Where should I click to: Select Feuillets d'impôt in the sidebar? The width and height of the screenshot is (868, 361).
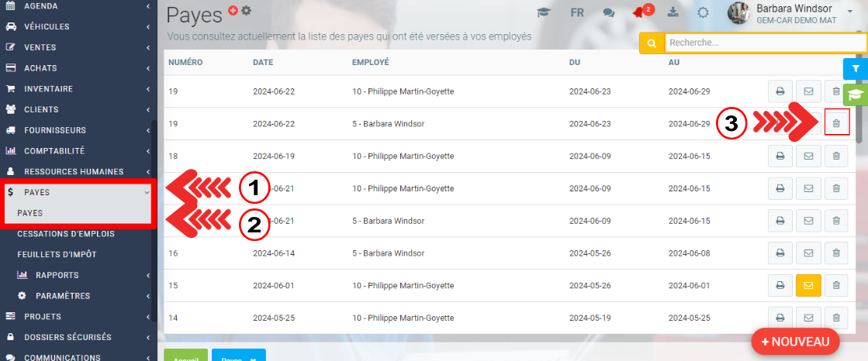pos(57,254)
